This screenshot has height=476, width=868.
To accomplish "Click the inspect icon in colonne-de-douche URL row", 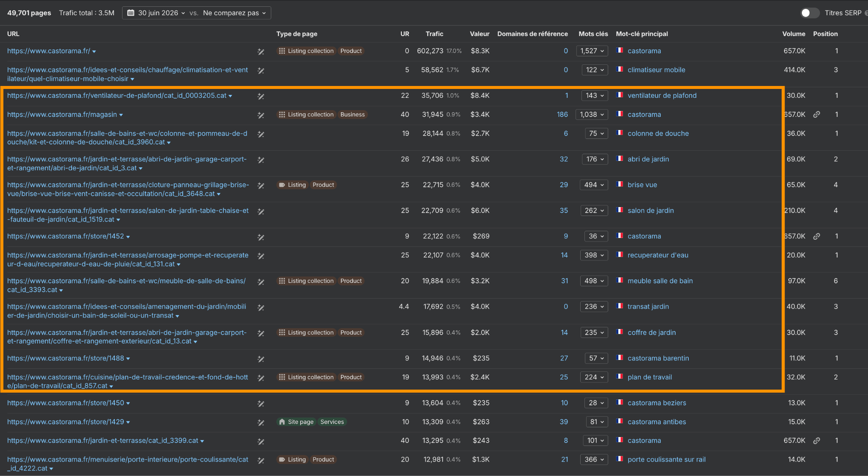I will pyautogui.click(x=261, y=134).
